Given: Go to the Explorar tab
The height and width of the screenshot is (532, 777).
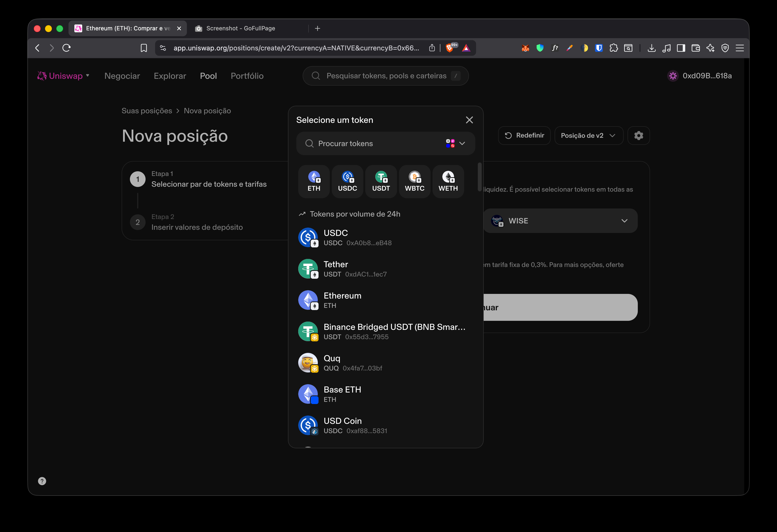Looking at the screenshot, I should point(170,76).
